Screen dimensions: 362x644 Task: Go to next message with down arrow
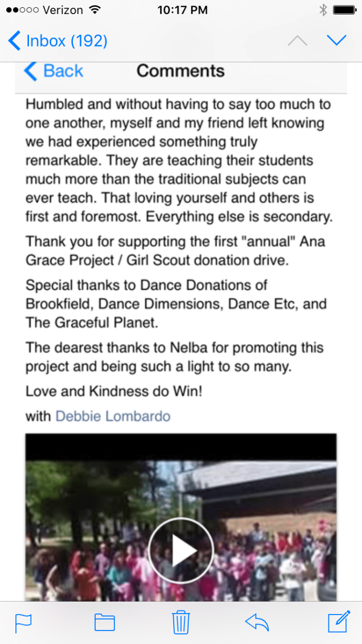[337, 40]
